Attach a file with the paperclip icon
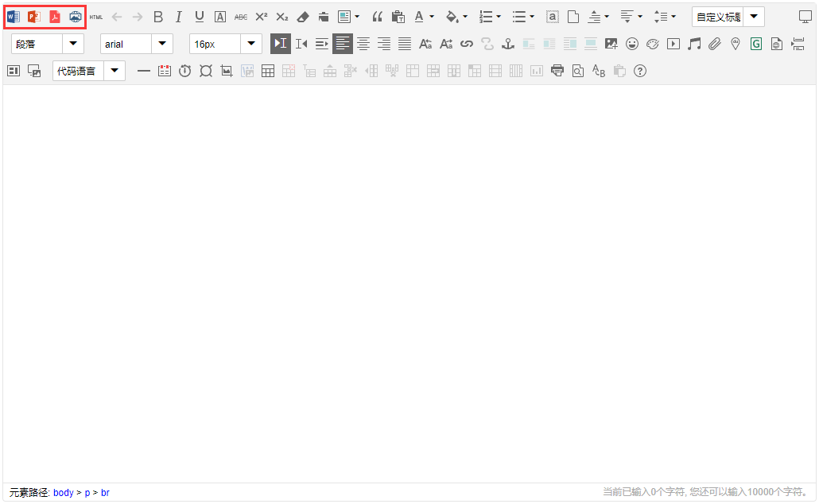Viewport: 819px width, 504px height. coord(714,44)
